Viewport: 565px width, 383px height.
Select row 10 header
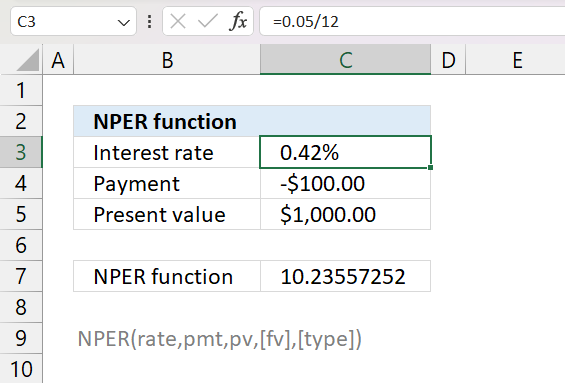[x=21, y=369]
